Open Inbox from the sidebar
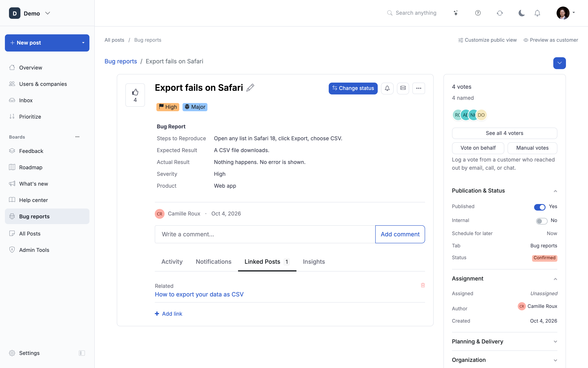The height and width of the screenshot is (368, 588). pos(47,100)
